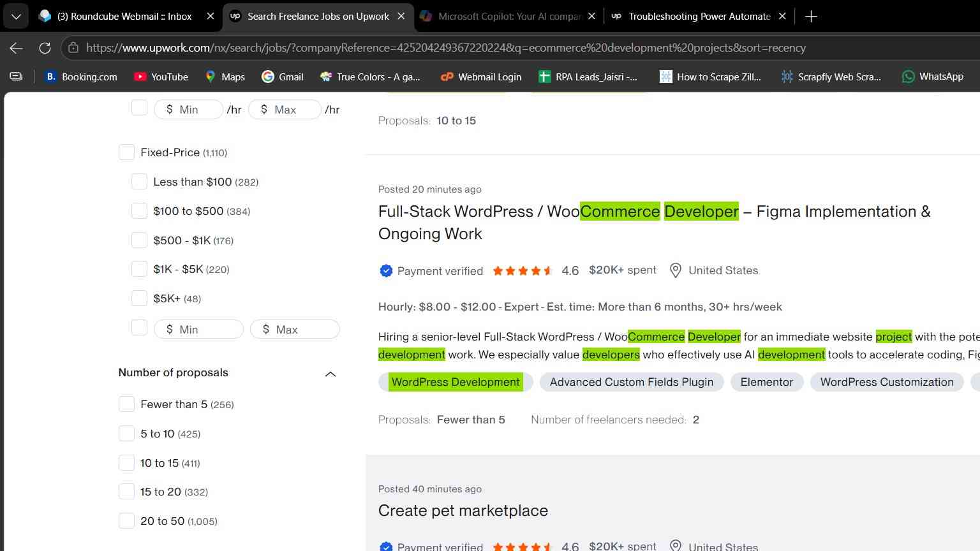Screen dimensions: 980x551
Task: Open the YouTube bookmark icon
Action: point(140,77)
